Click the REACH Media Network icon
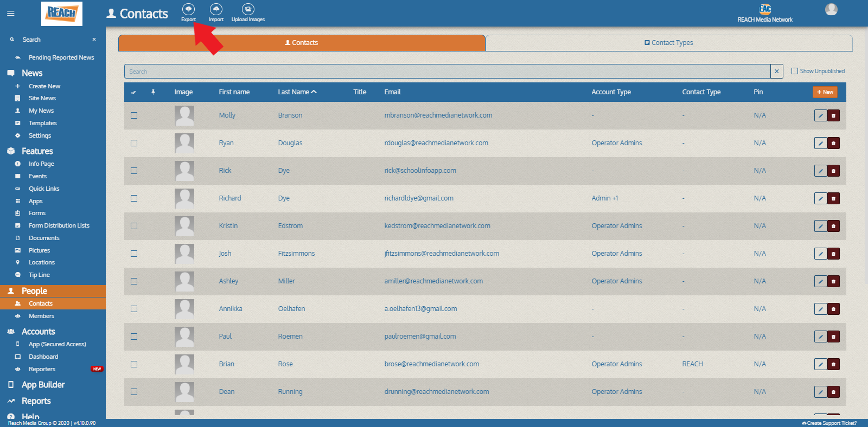This screenshot has width=868, height=427. [x=765, y=9]
